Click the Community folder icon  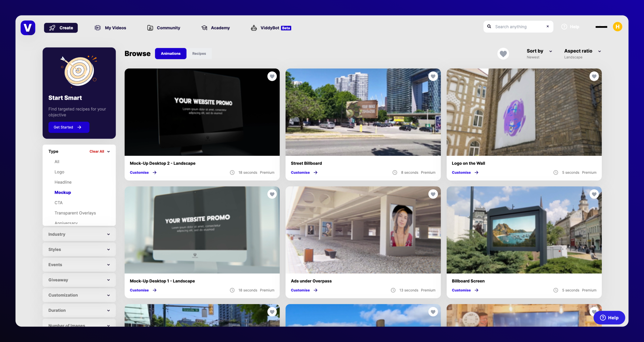coord(150,28)
